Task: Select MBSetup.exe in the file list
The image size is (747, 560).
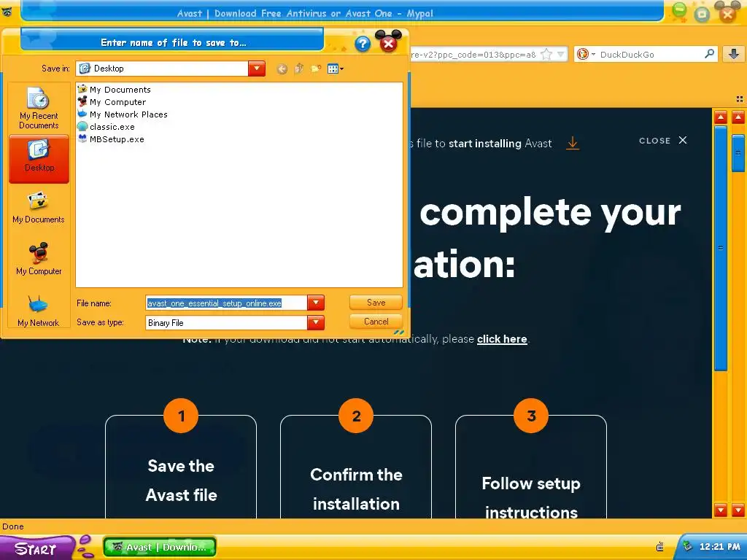Action: pos(111,139)
